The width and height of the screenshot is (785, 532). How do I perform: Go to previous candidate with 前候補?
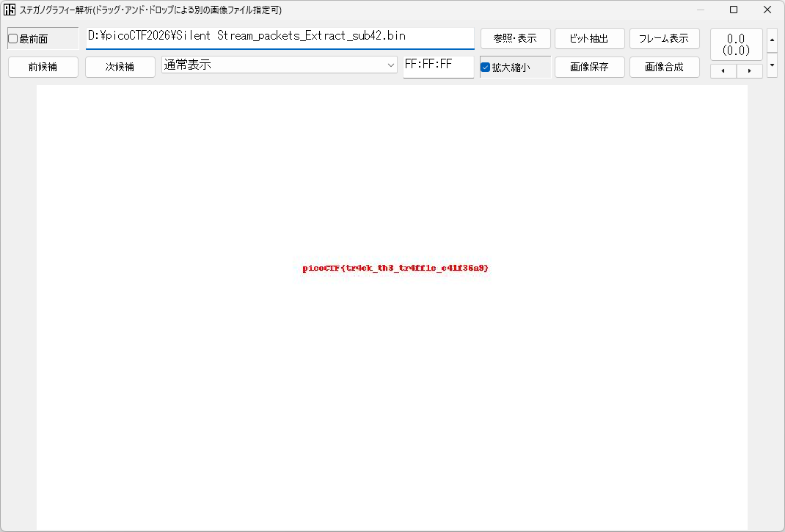[x=43, y=67]
